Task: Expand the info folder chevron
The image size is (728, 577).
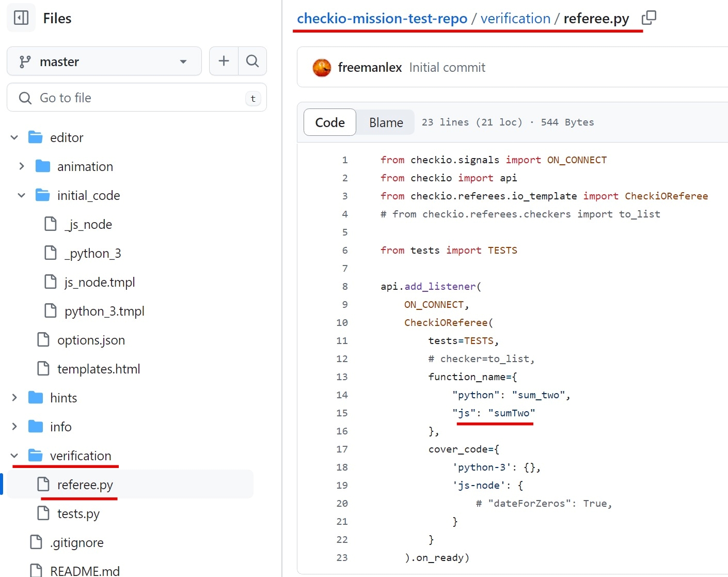Action: (x=14, y=427)
